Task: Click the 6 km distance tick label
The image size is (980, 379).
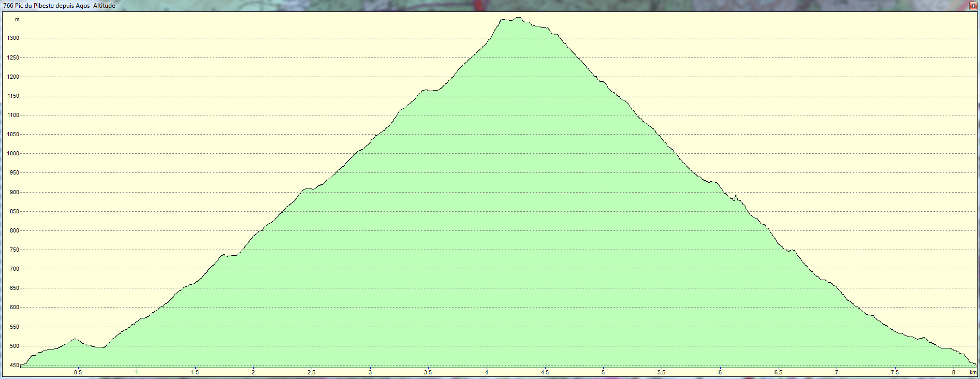Action: point(720,372)
